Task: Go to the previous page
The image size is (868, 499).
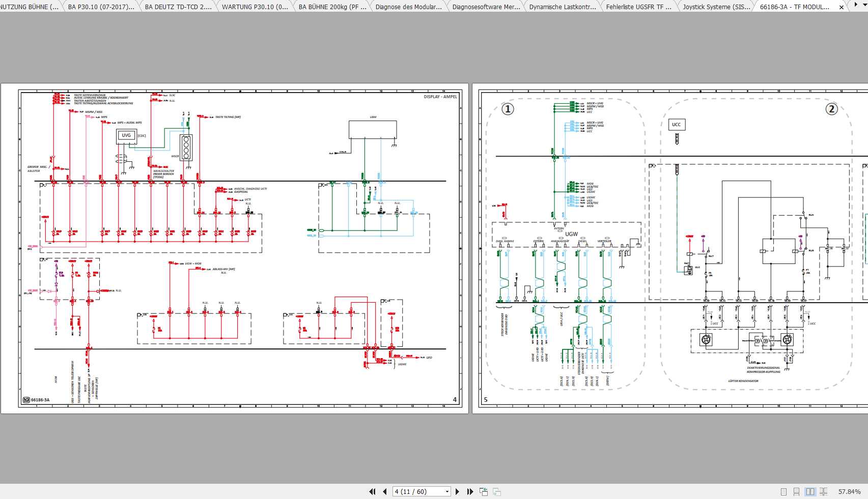Action: coord(384,491)
